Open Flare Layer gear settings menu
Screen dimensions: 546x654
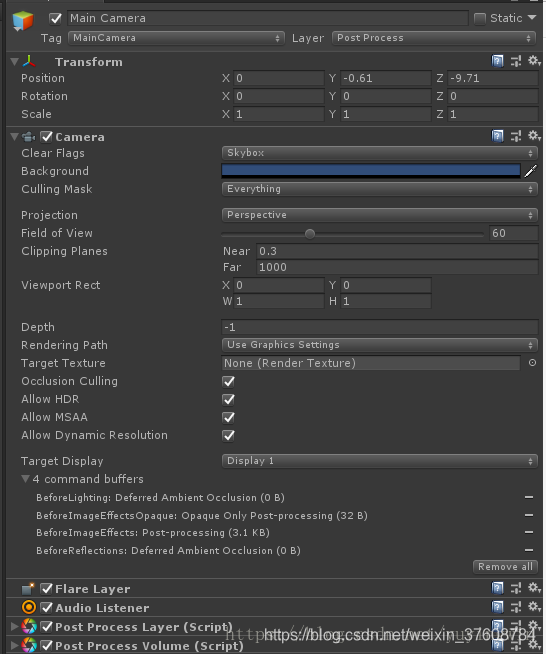pyautogui.click(x=534, y=588)
